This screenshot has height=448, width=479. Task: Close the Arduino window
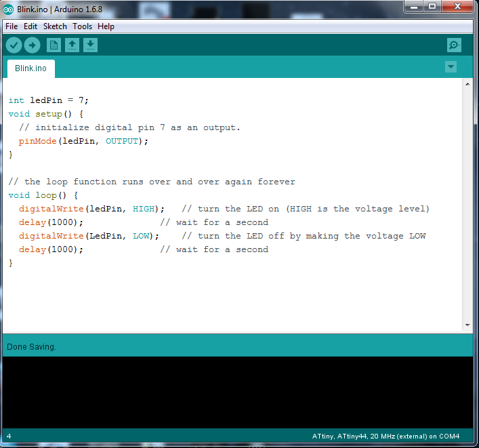457,6
